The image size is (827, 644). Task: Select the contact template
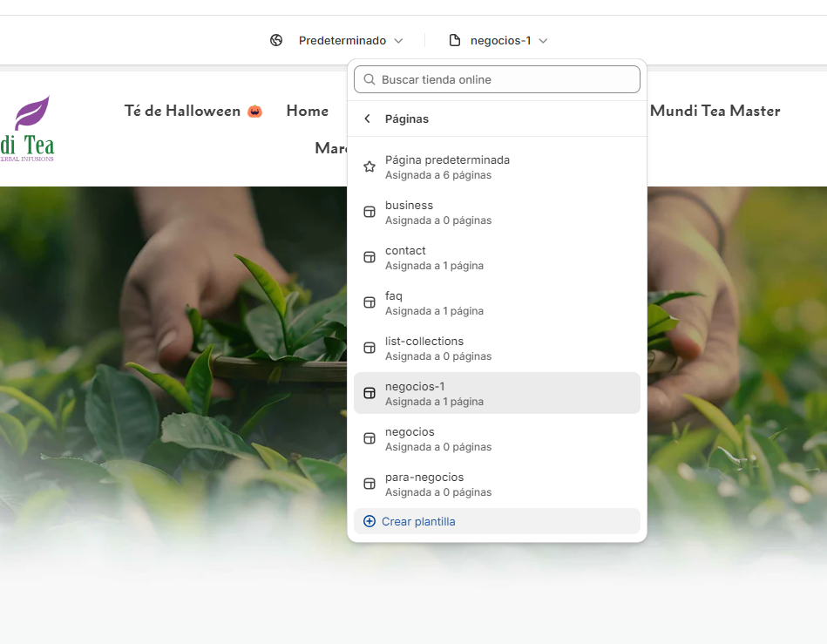tap(497, 258)
